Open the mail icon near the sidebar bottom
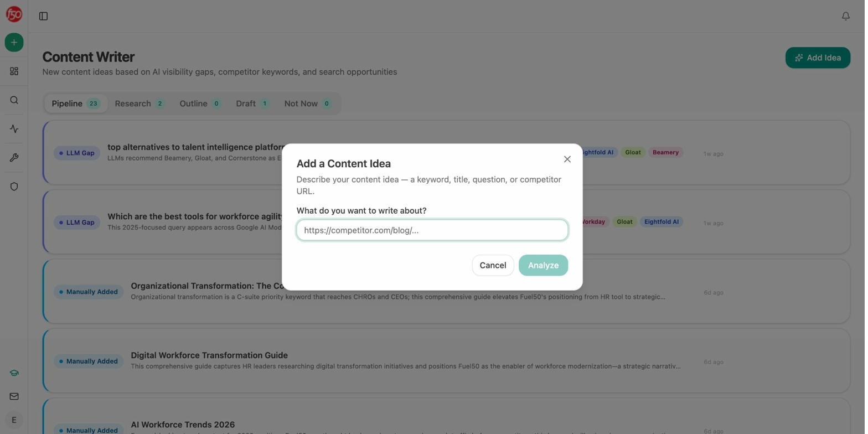This screenshot has height=434, width=868. click(13, 396)
